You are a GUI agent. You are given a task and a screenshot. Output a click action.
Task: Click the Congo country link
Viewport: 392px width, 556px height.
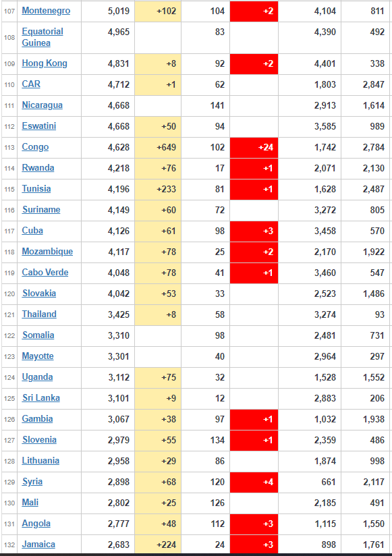(35, 147)
